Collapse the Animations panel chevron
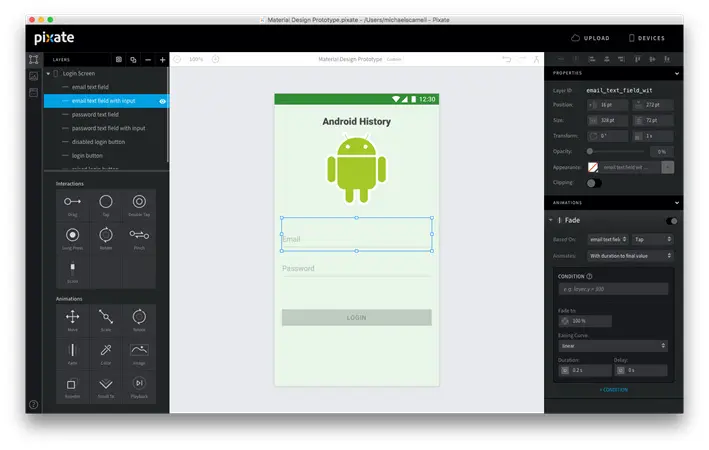Image resolution: width=709 pixels, height=450 pixels. coord(676,203)
